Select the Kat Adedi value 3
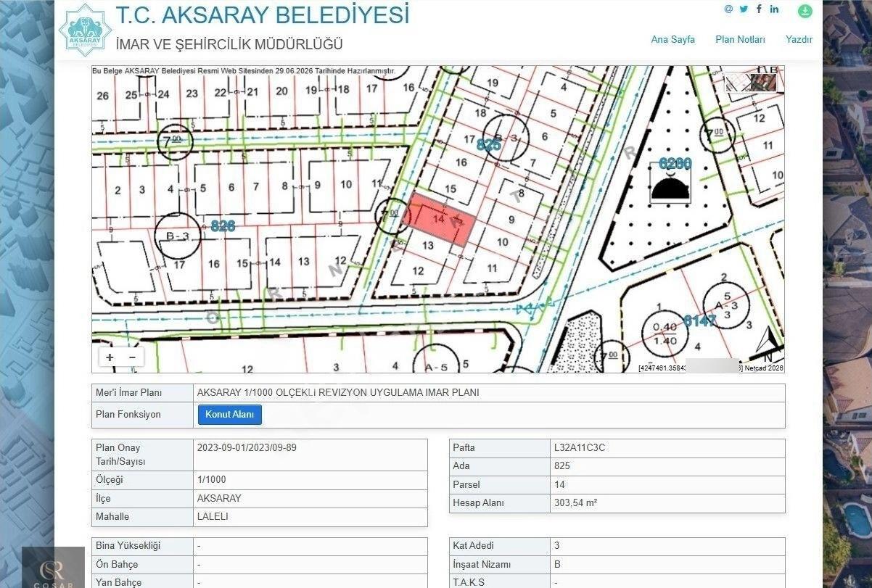 557,546
